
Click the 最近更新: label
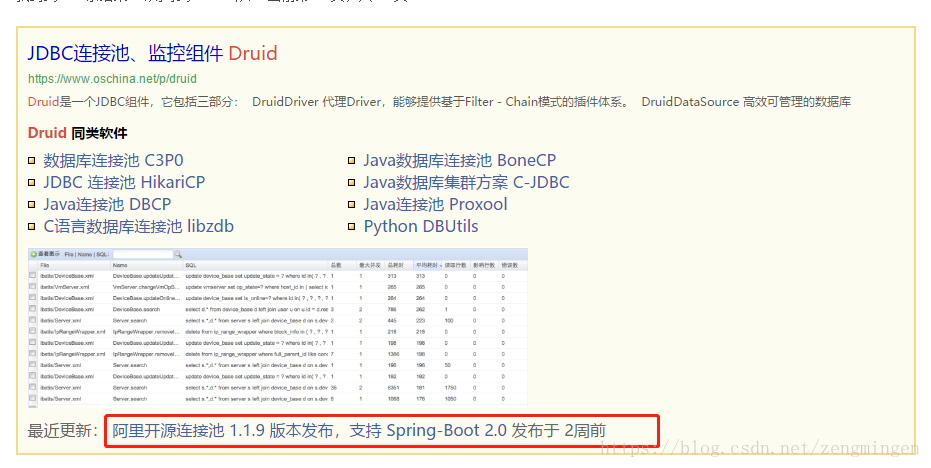click(63, 431)
